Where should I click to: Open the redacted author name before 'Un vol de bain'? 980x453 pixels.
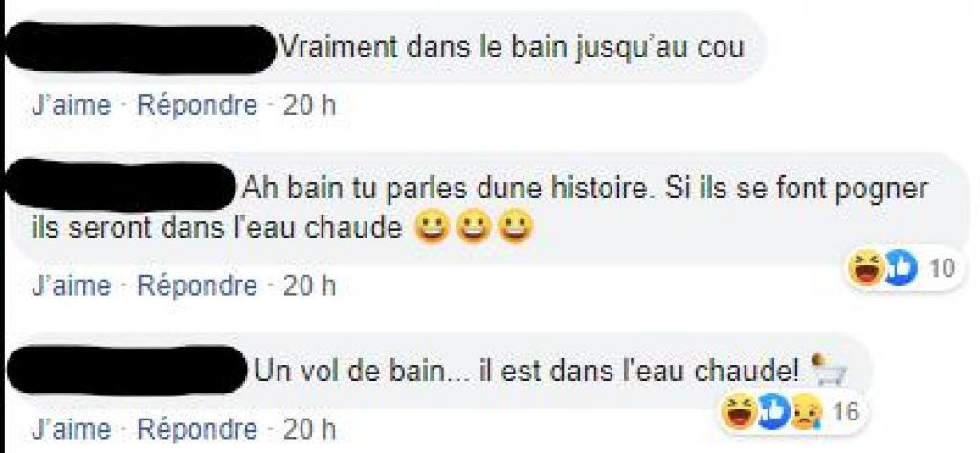[x=128, y=372]
